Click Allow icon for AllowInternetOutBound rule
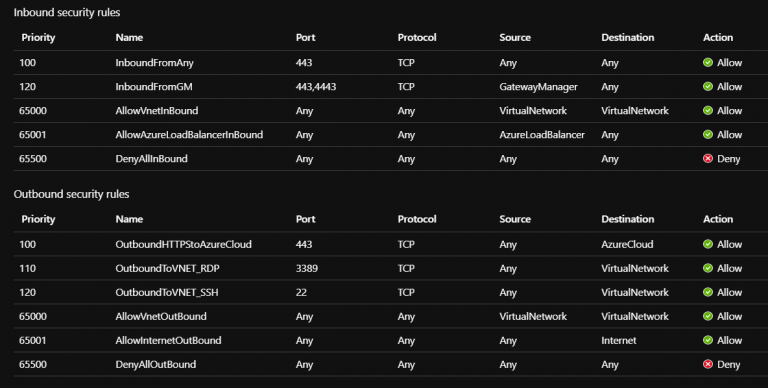 pyautogui.click(x=708, y=340)
